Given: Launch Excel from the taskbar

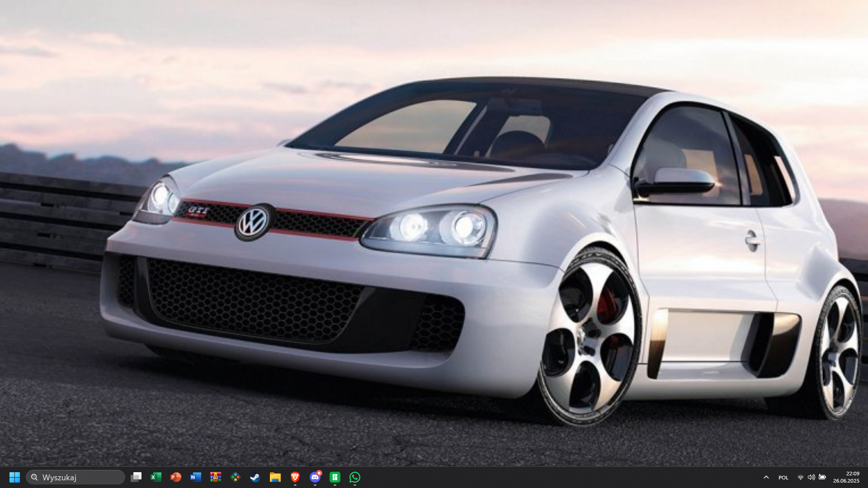Looking at the screenshot, I should 156,477.
